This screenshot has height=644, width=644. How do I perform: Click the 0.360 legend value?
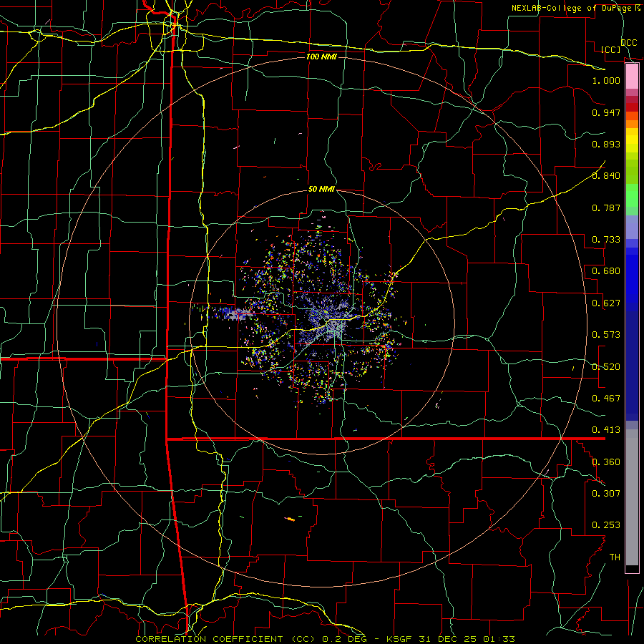[x=606, y=462]
